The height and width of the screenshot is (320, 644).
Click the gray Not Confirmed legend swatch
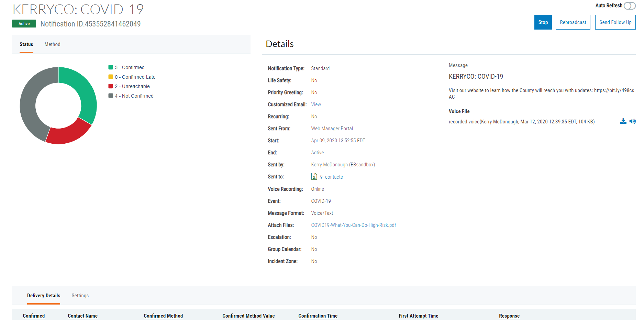[x=111, y=96]
